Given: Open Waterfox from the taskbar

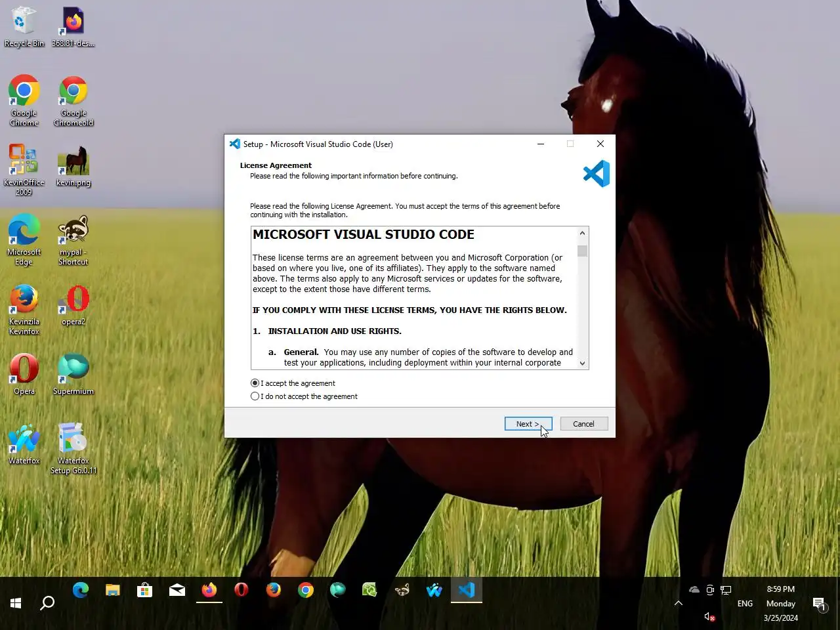Looking at the screenshot, I should tap(434, 590).
